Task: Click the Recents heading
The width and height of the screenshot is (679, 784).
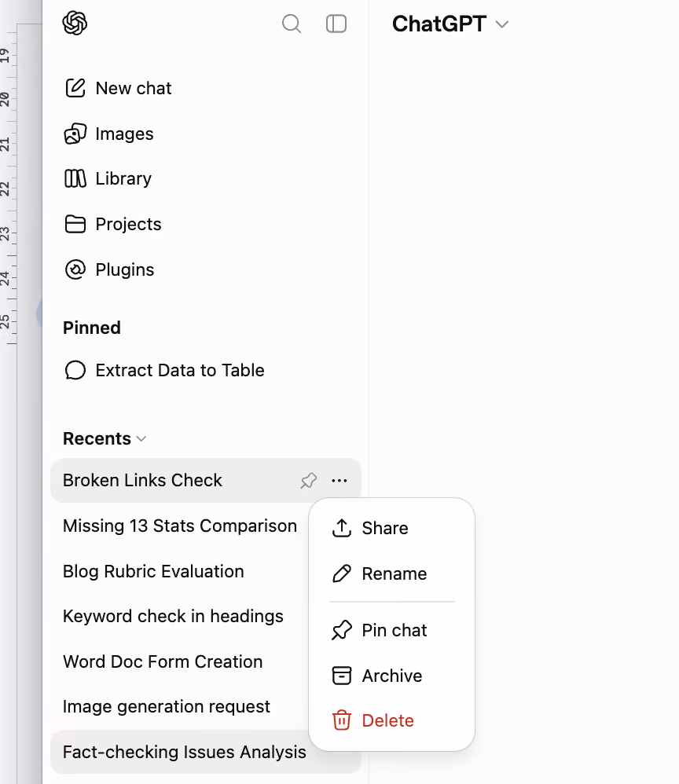Action: [97, 438]
